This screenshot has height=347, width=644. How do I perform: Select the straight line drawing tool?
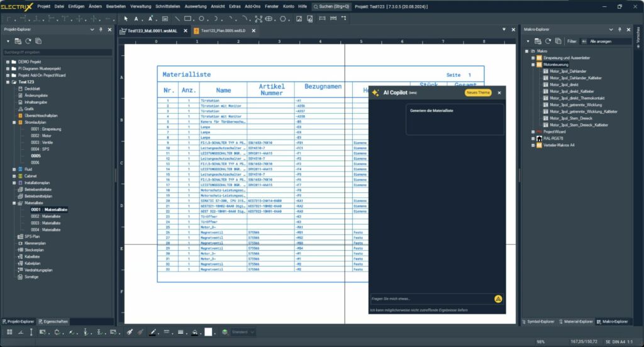177,19
